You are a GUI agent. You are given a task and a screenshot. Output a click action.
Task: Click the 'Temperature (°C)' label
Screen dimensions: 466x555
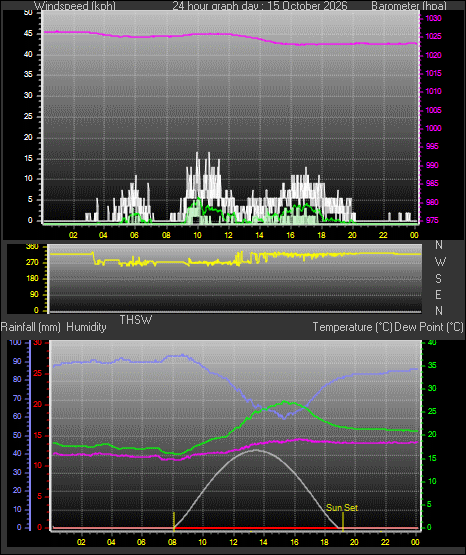pos(352,327)
